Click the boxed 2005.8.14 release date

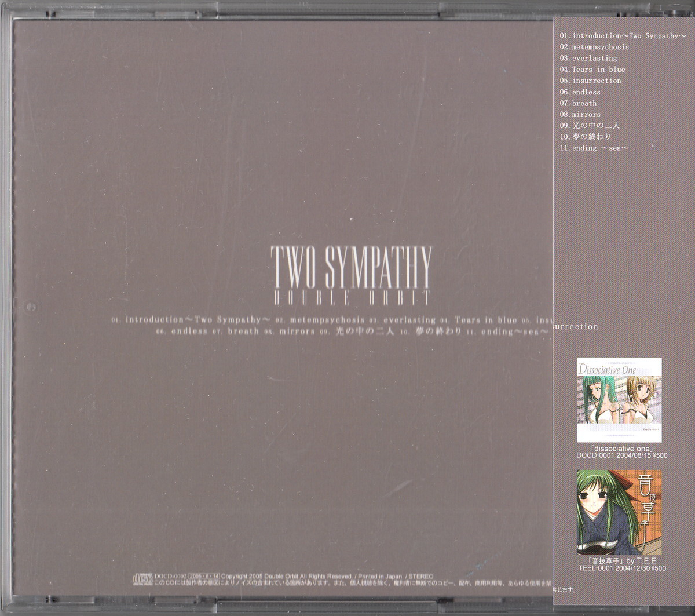click(203, 577)
